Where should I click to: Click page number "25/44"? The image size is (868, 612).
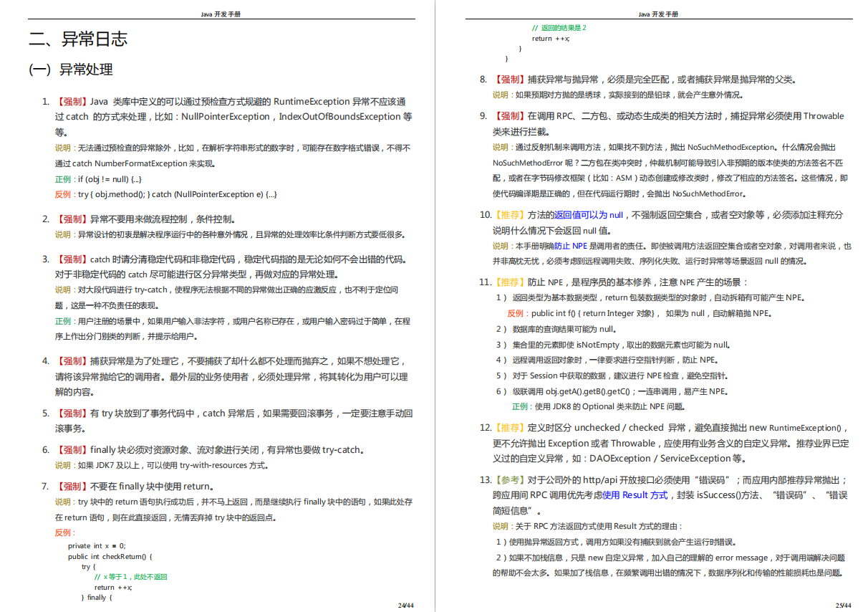(842, 605)
